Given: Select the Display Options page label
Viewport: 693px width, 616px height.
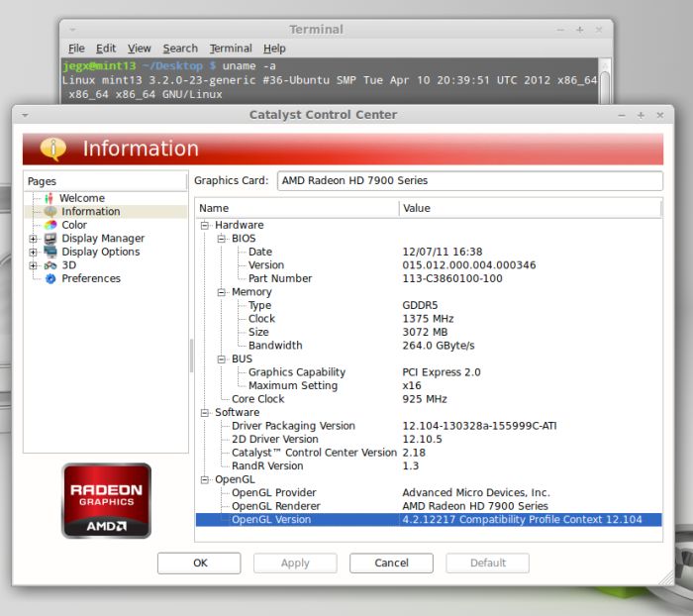Looking at the screenshot, I should [x=101, y=252].
